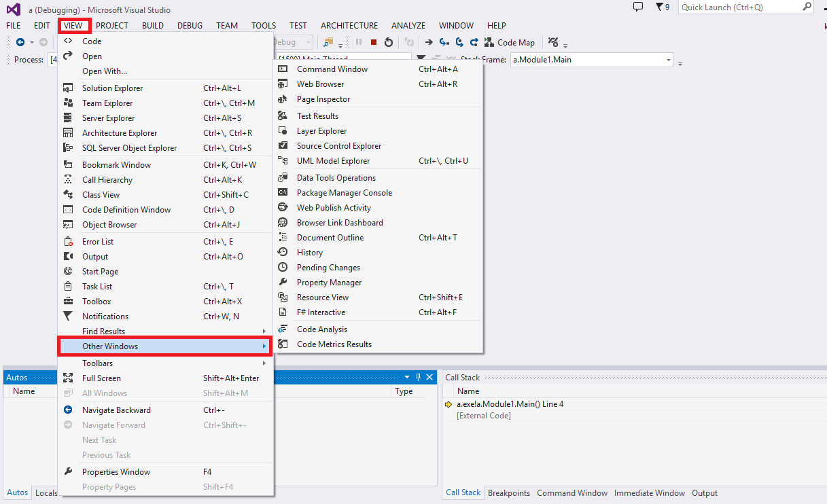Image resolution: width=827 pixels, height=504 pixels.
Task: Click the Bookmark Window icon
Action: (x=68, y=165)
